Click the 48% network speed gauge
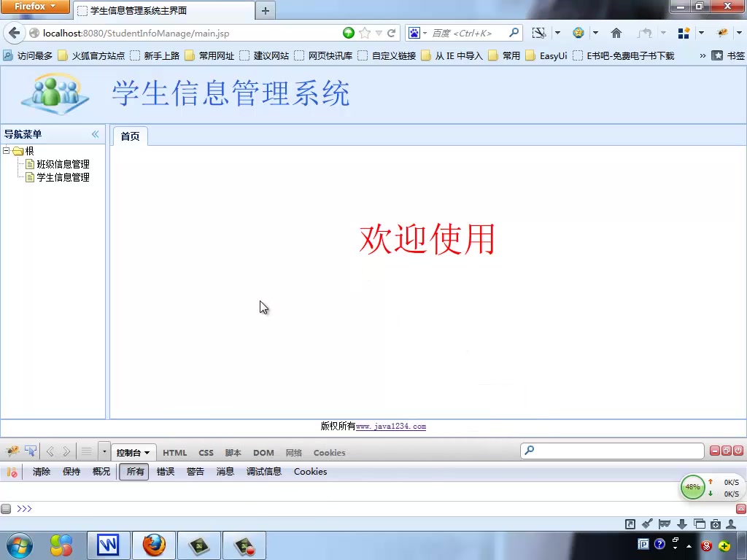The width and height of the screenshot is (747, 560). coord(692,487)
